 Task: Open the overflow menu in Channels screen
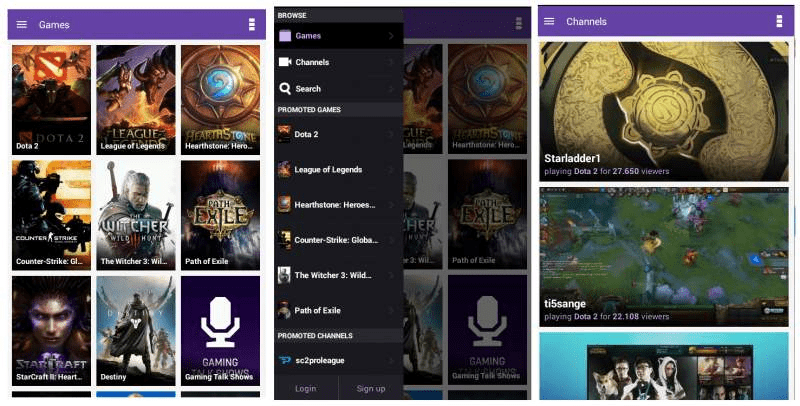[779, 21]
